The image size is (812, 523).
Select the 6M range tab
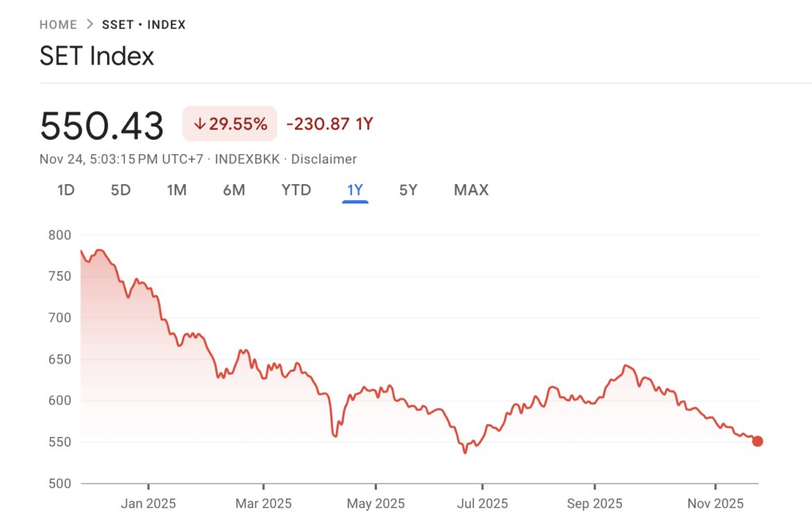point(234,190)
